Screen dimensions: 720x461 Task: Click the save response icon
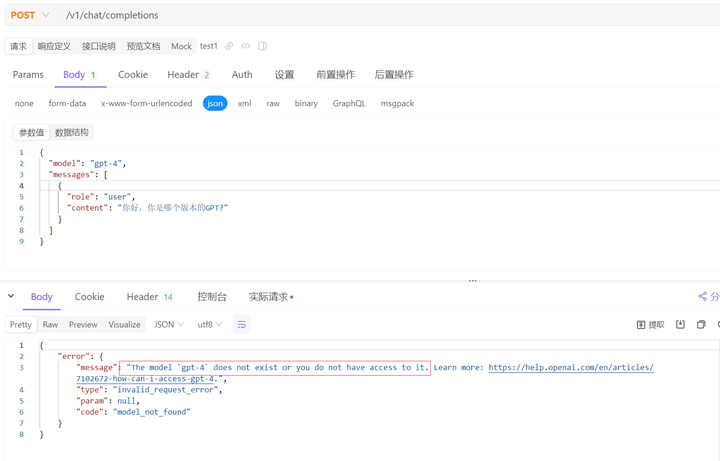click(x=681, y=325)
